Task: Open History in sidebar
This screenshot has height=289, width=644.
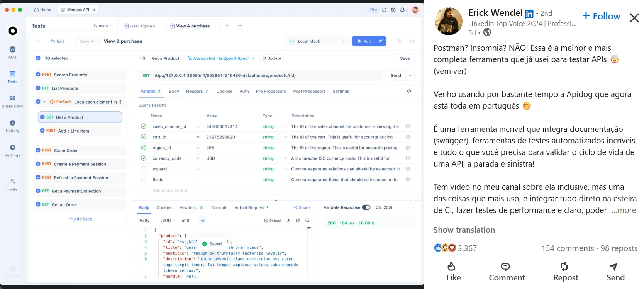Action: click(12, 126)
